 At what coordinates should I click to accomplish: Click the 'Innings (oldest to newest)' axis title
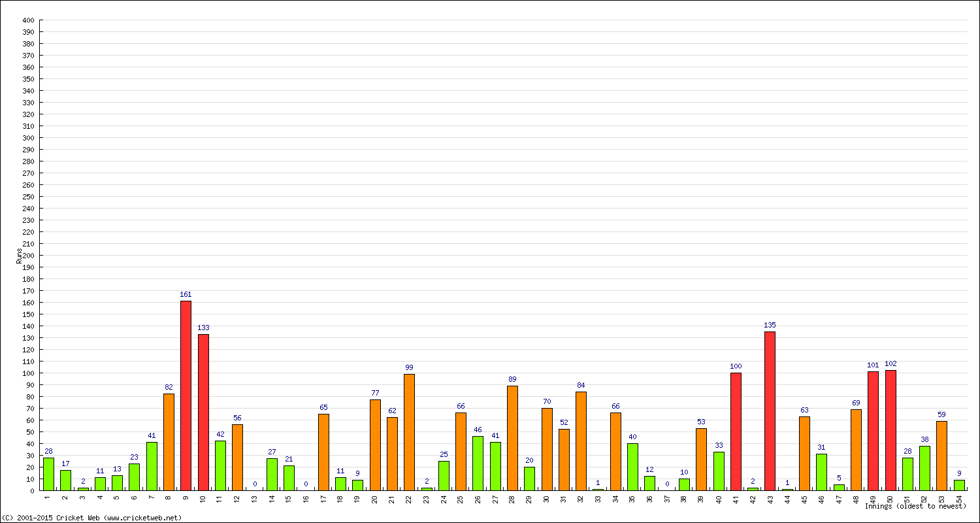tap(915, 506)
